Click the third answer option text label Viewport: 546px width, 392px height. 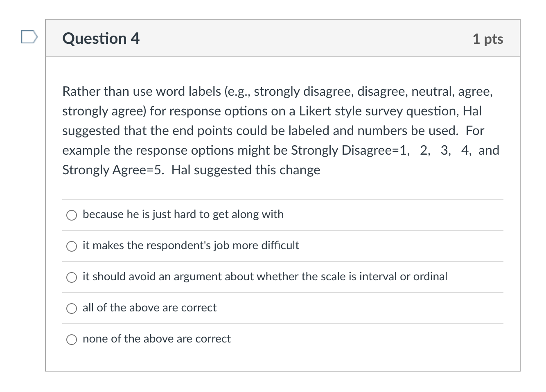click(x=264, y=277)
